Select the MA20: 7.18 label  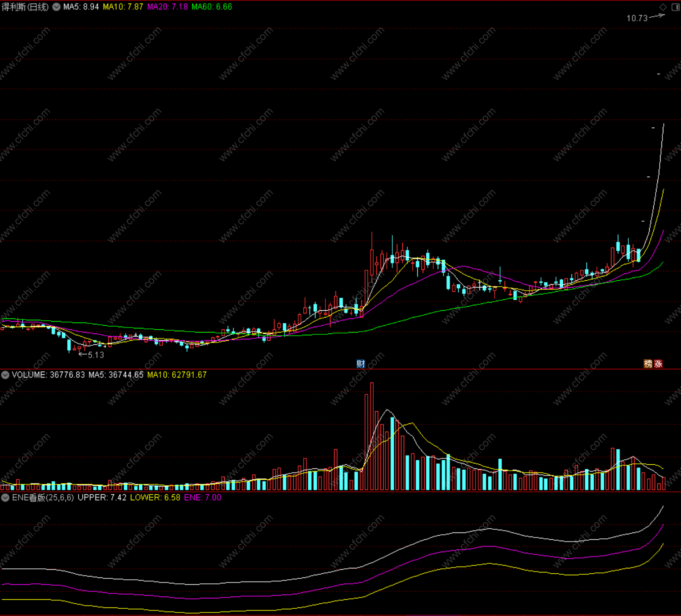click(167, 7)
